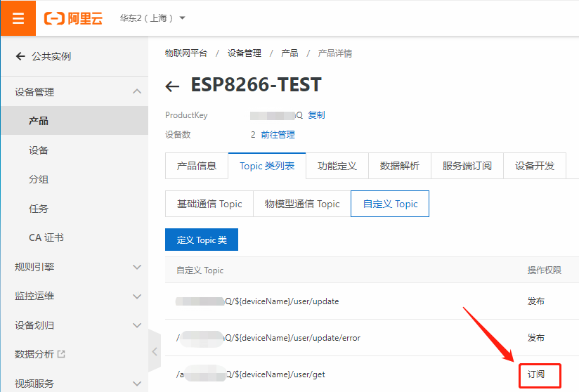Click the 自定义 Topic column header
Image resolution: width=579 pixels, height=392 pixels.
200,270
